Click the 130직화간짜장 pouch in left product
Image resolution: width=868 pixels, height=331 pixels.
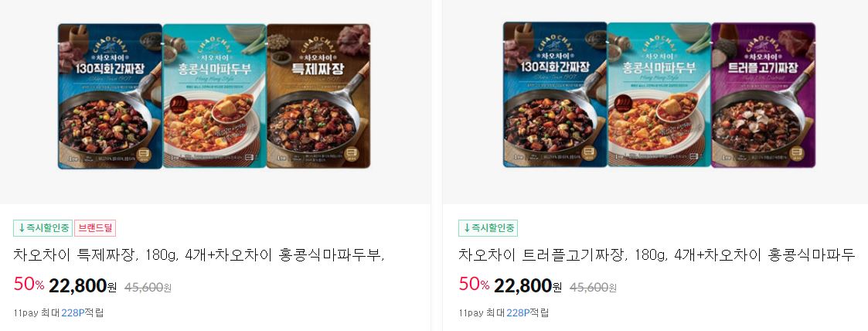pyautogui.click(x=111, y=96)
